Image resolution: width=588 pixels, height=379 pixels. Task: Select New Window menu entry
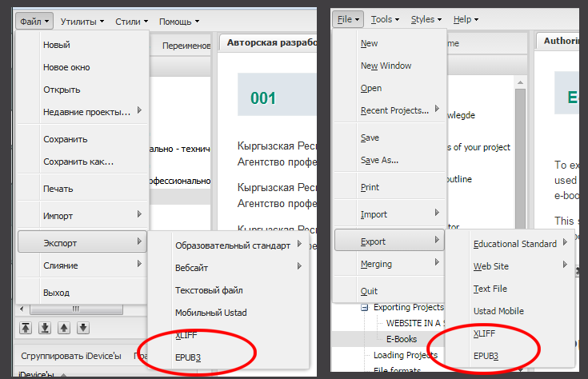tap(390, 66)
